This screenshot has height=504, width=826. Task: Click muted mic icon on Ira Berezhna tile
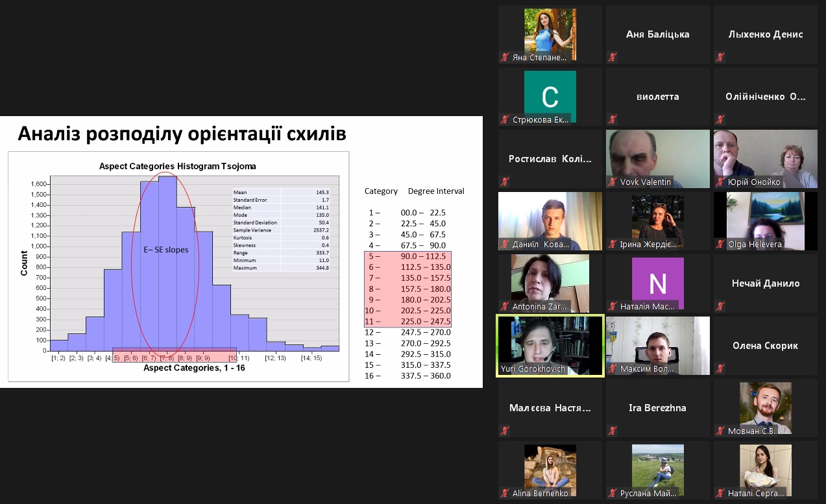point(612,431)
